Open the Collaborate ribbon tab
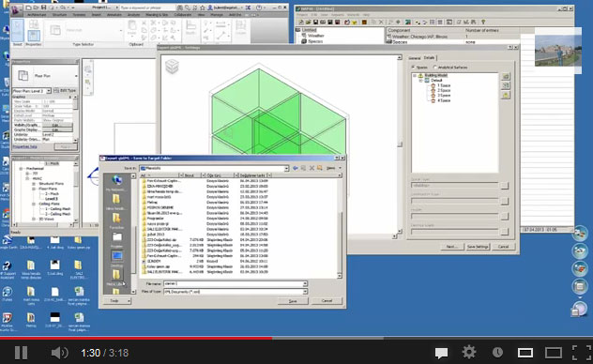593x364 pixels. (182, 15)
